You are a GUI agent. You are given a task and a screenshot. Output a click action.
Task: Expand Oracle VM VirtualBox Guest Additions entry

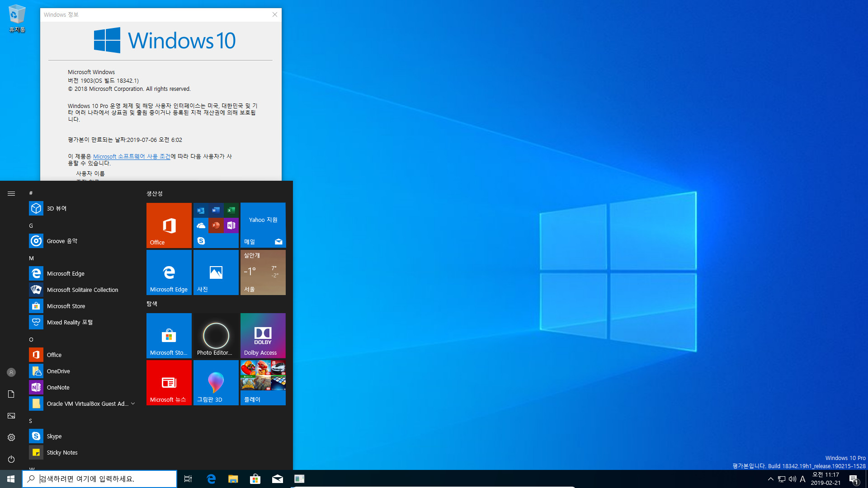coord(133,404)
